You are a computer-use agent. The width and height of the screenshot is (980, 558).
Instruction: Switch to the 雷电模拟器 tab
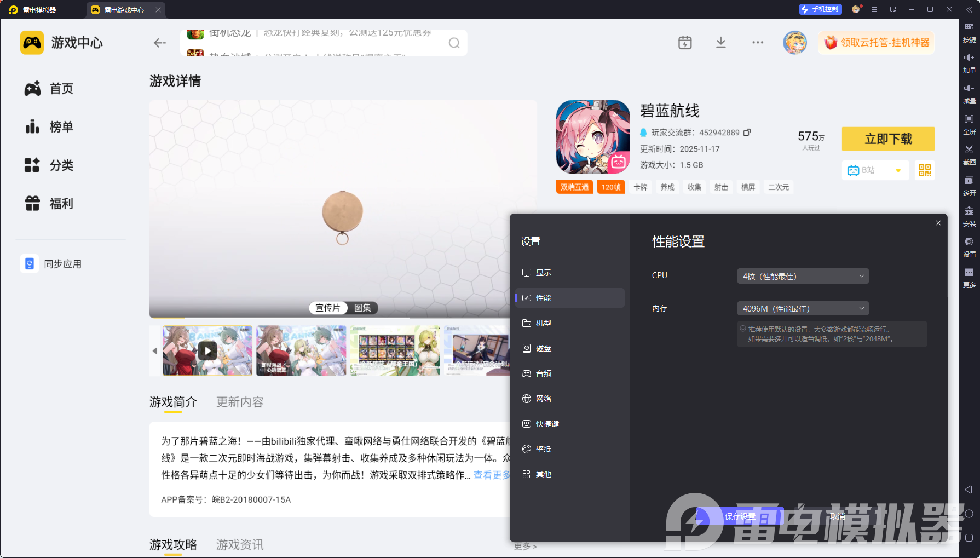38,9
